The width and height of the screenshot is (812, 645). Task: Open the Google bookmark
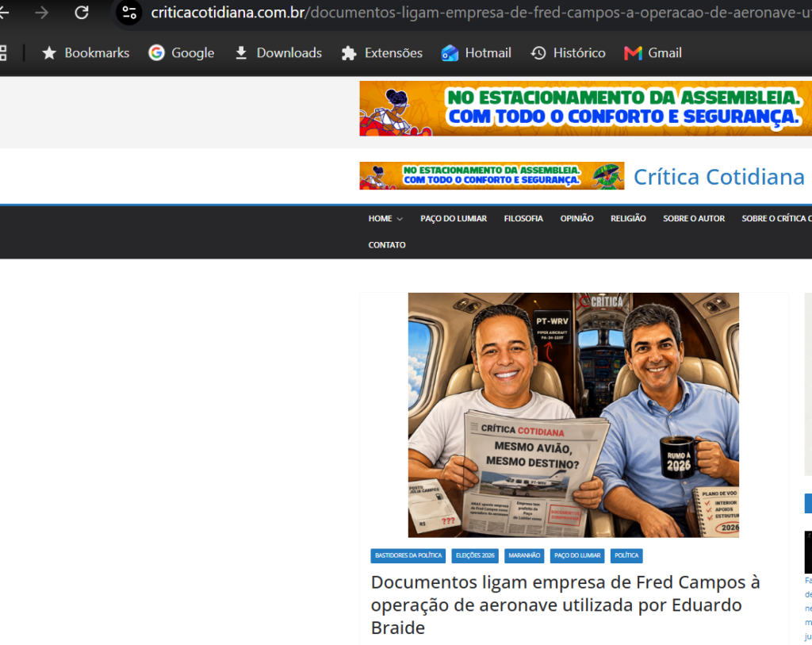click(182, 53)
